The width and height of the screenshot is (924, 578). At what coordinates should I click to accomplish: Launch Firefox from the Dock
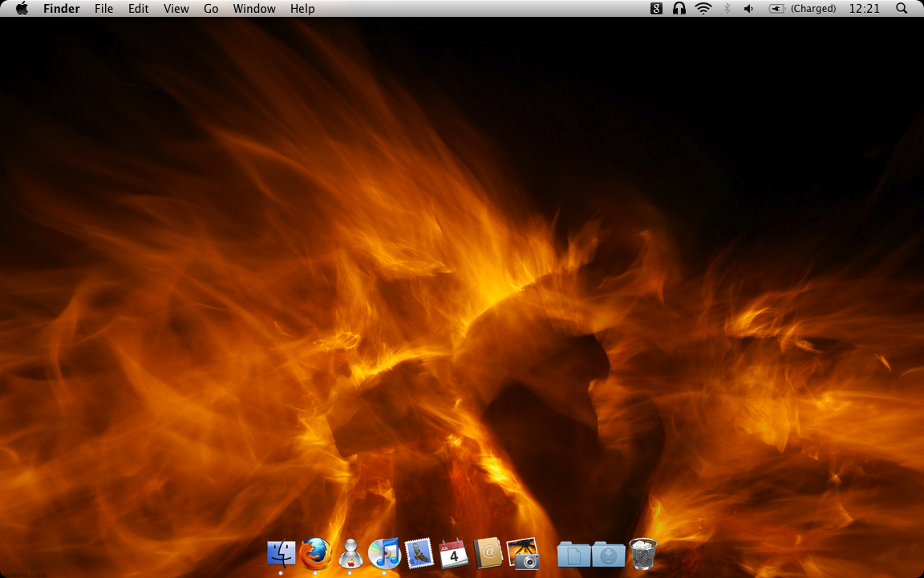pyautogui.click(x=315, y=553)
